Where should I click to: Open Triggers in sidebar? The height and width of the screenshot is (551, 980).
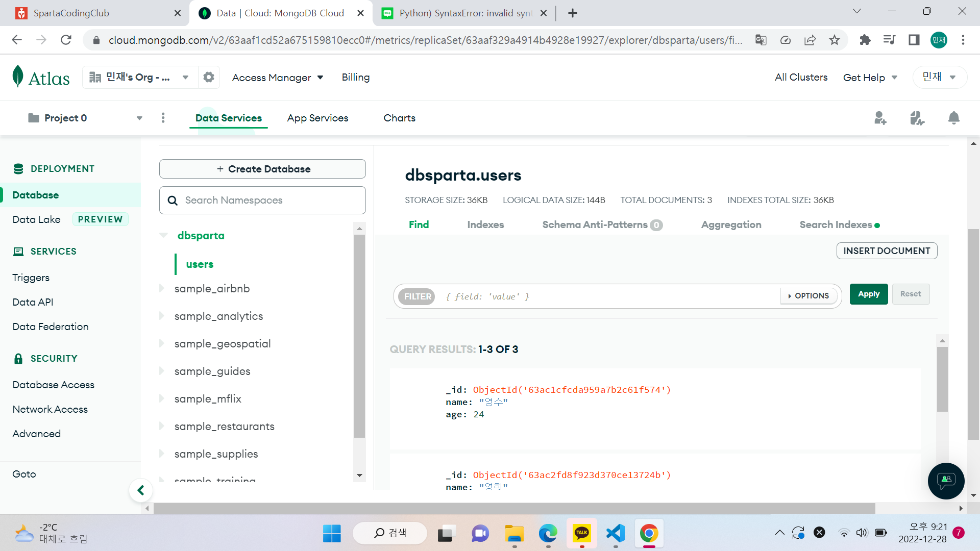(31, 278)
